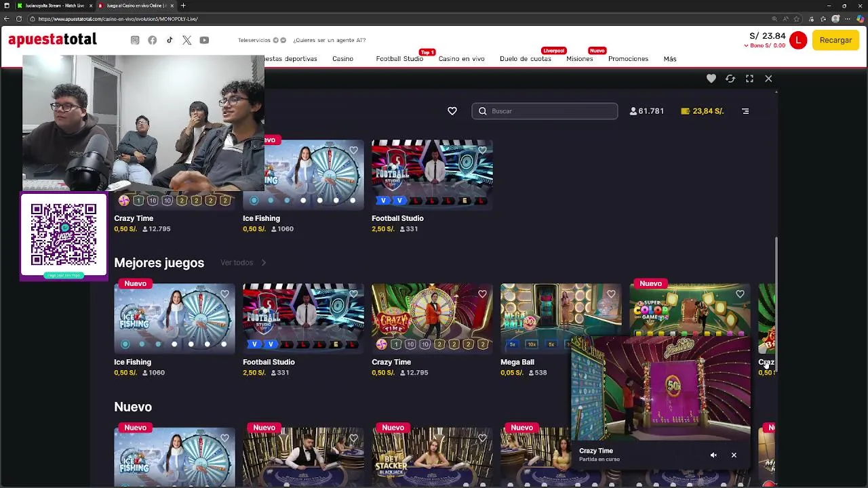Open the Misiones menu item
The image size is (868, 488).
579,59
